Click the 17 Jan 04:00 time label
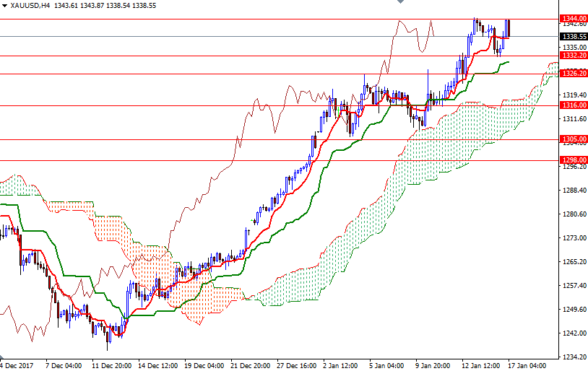This screenshot has width=588, height=371. click(x=527, y=365)
